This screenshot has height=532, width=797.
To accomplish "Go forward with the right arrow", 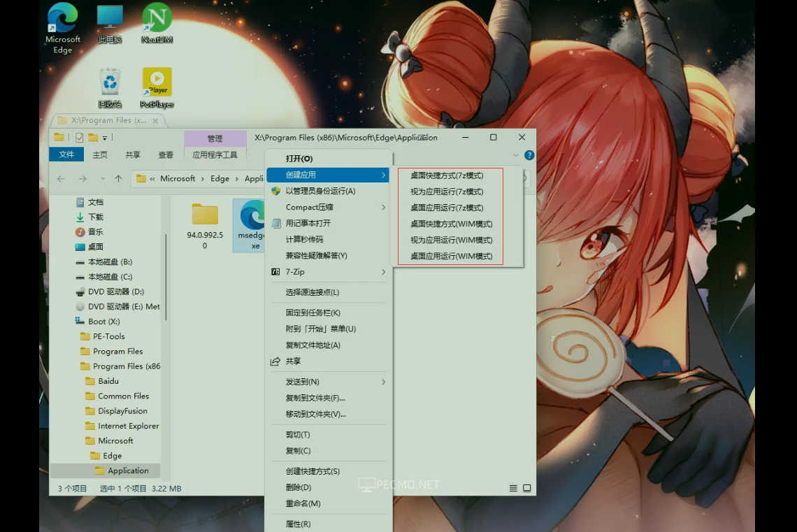I will pyautogui.click(x=83, y=179).
